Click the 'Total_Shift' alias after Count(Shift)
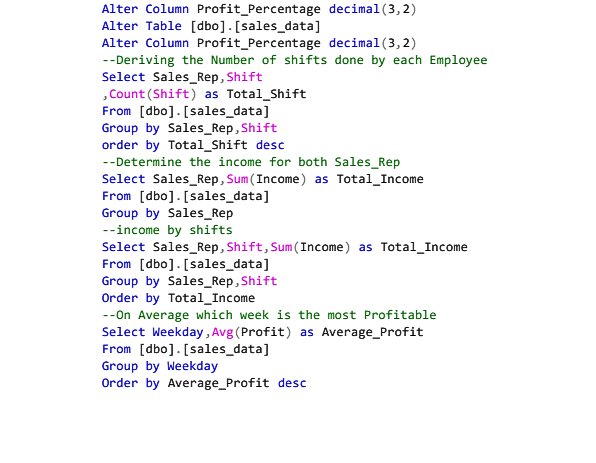 click(x=266, y=94)
